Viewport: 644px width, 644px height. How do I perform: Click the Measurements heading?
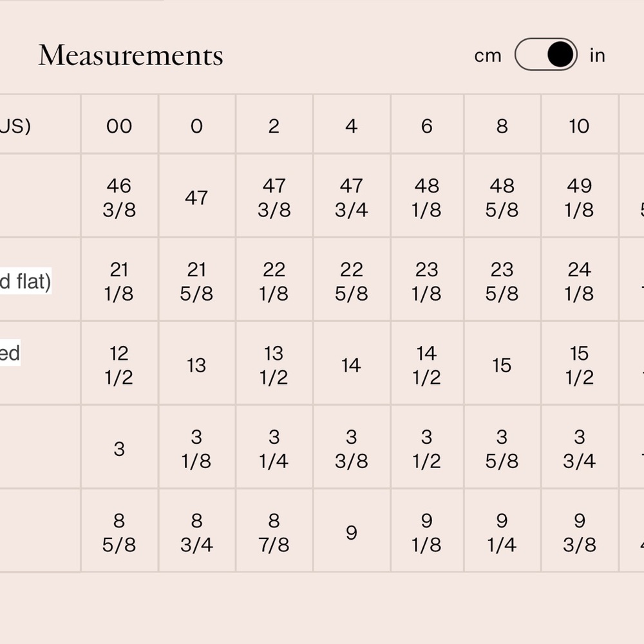[x=131, y=55]
